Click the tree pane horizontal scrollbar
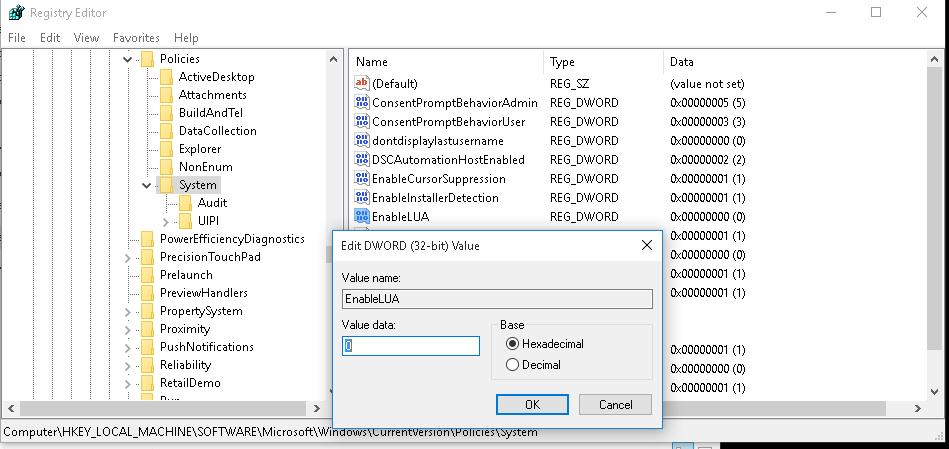 tap(170, 409)
